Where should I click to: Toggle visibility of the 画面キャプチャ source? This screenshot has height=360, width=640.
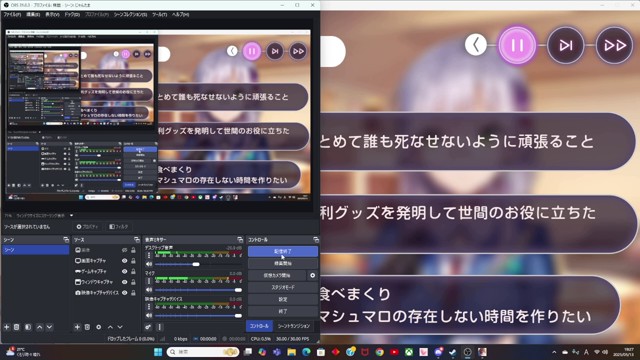[x=124, y=260]
